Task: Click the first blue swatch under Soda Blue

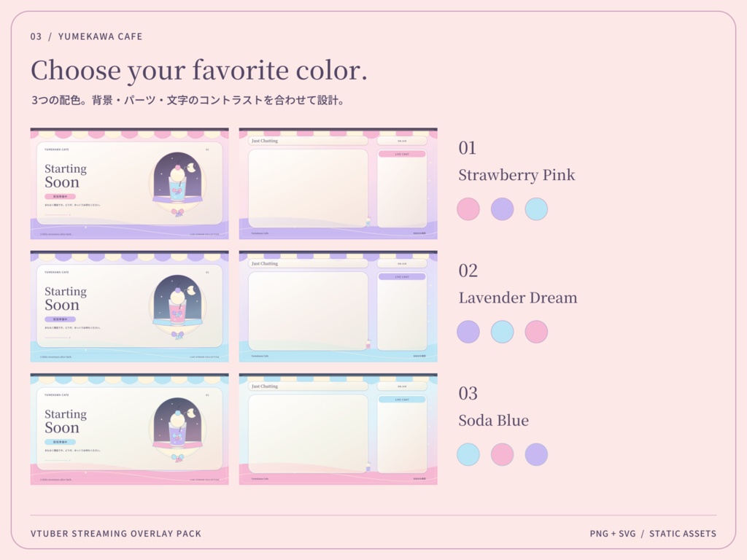Action: pyautogui.click(x=468, y=454)
